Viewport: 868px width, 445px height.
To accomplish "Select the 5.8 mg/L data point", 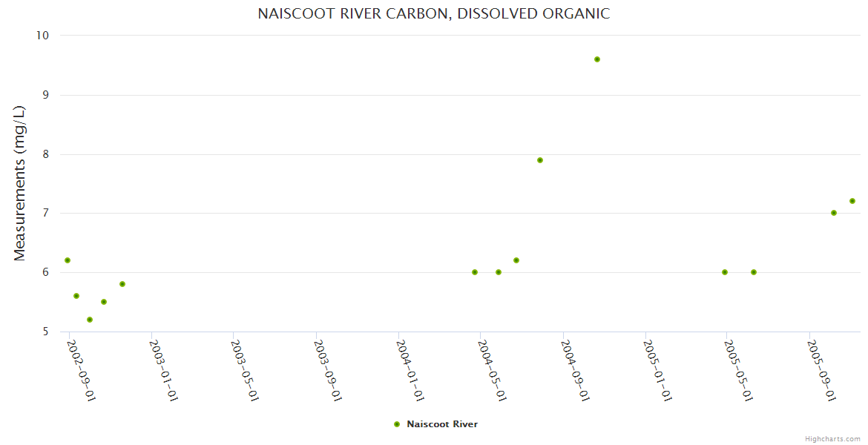I will click(x=122, y=284).
